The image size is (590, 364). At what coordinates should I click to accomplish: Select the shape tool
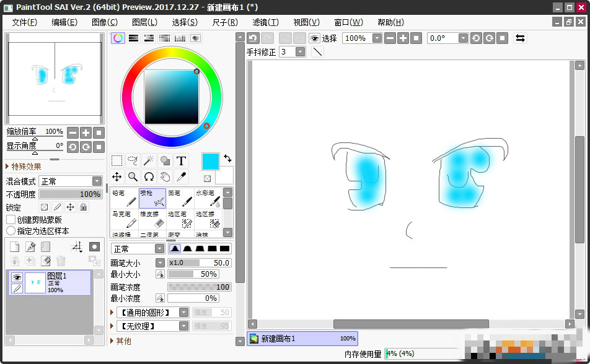click(165, 161)
